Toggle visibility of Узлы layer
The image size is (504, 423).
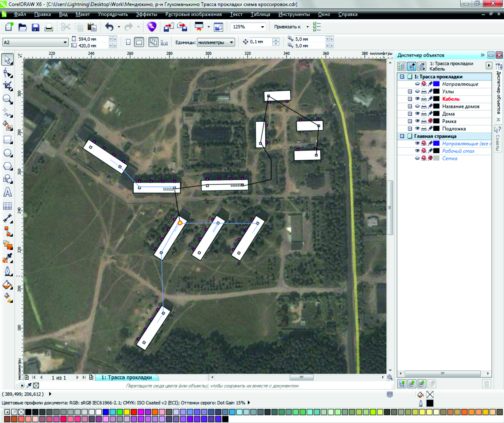(x=417, y=91)
